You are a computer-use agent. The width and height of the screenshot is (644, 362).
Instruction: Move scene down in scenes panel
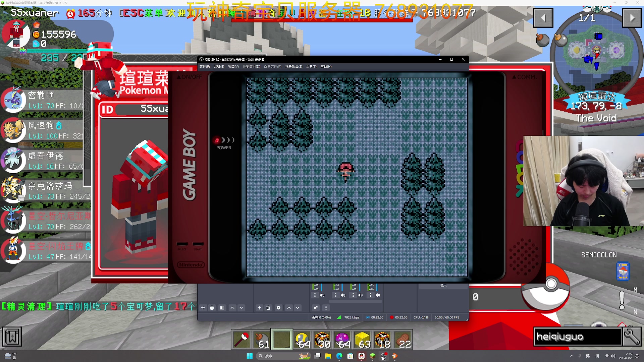(241, 308)
